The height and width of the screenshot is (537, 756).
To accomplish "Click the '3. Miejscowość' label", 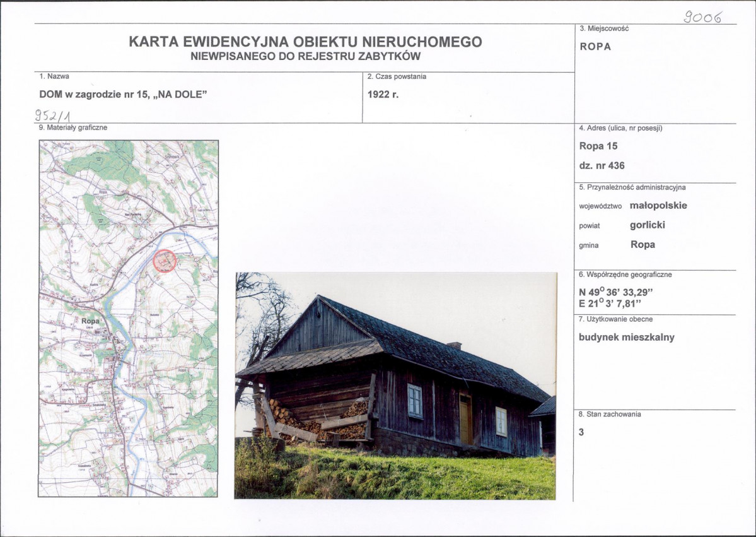I will [x=604, y=28].
